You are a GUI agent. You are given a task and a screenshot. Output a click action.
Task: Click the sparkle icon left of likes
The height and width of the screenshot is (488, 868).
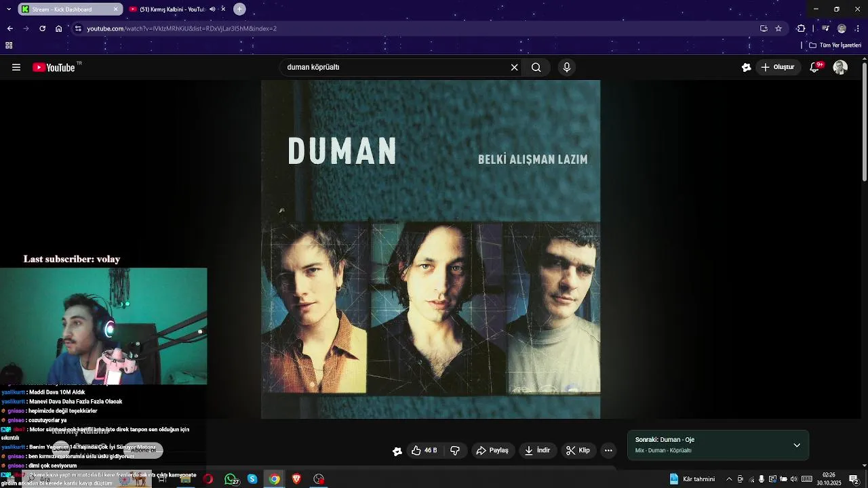tap(397, 451)
